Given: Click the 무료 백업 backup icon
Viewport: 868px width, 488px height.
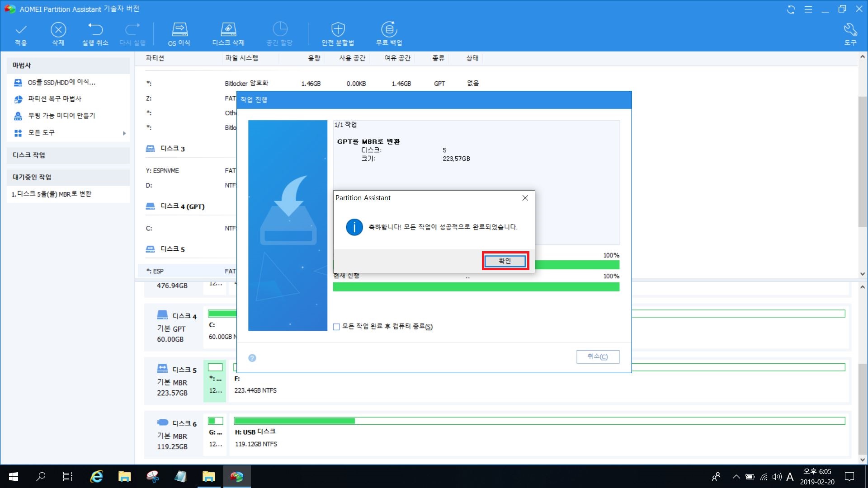Looking at the screenshot, I should pyautogui.click(x=389, y=30).
